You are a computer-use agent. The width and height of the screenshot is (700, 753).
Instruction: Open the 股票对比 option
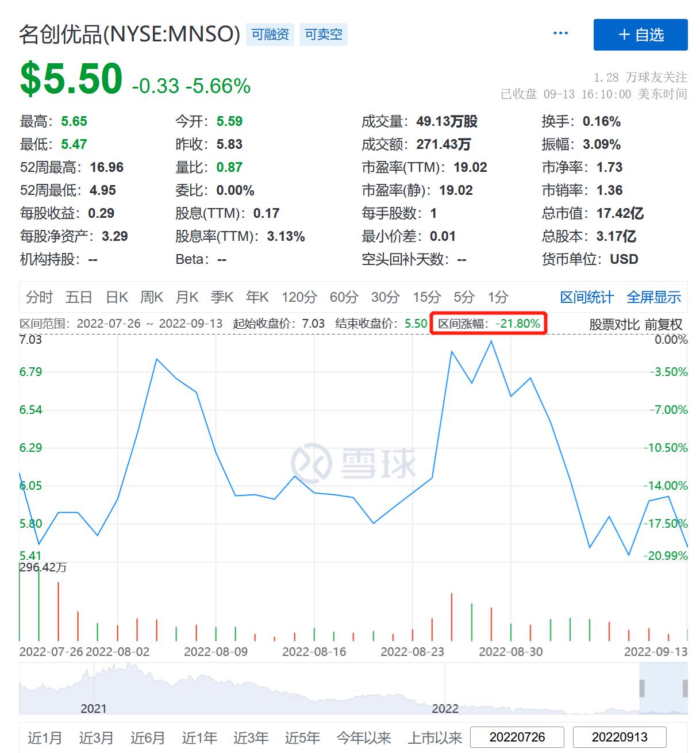pyautogui.click(x=614, y=324)
